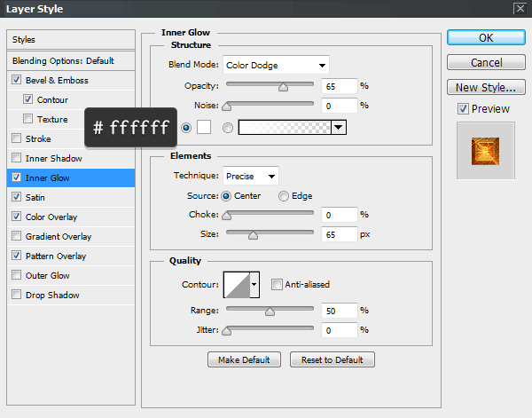Open the Technique dropdown

tap(251, 176)
